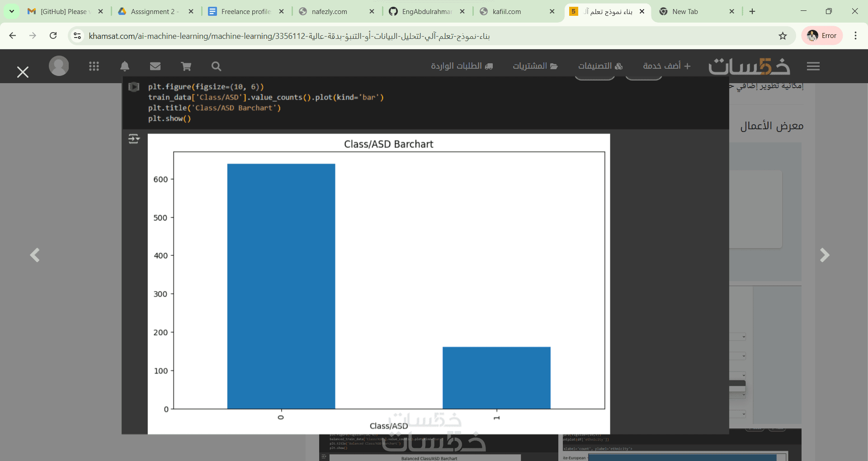
Task: Open the user profile avatar menu
Action: (x=59, y=66)
